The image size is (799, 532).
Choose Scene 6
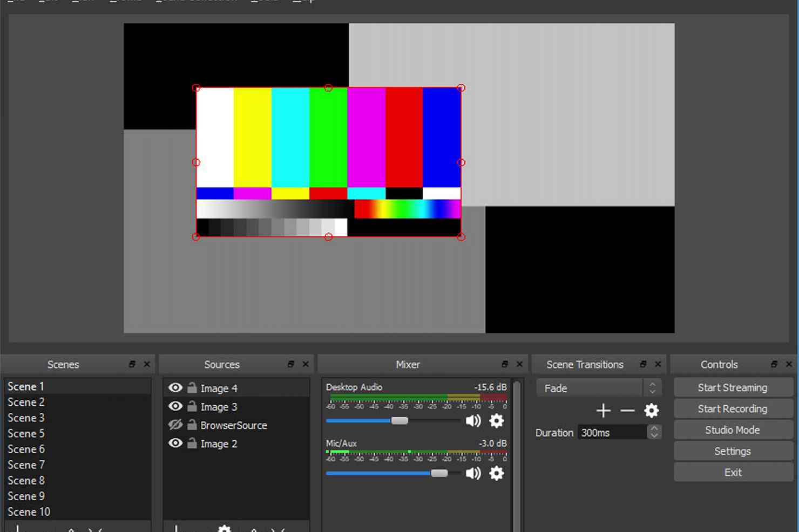click(x=78, y=449)
